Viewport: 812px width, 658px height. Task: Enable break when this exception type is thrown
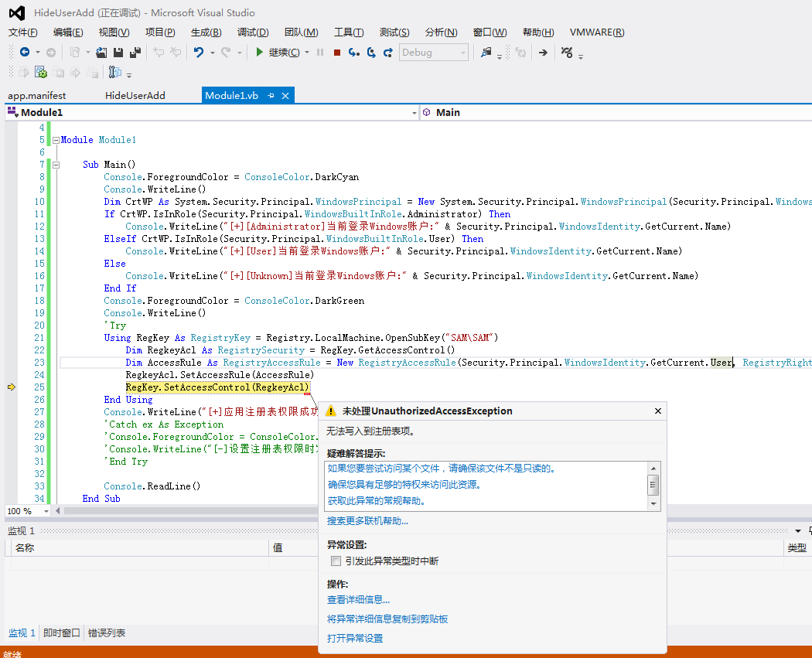click(336, 561)
